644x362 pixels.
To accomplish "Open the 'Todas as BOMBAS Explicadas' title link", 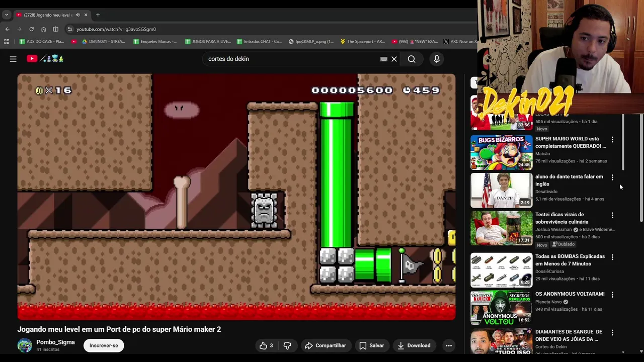I will point(570,260).
